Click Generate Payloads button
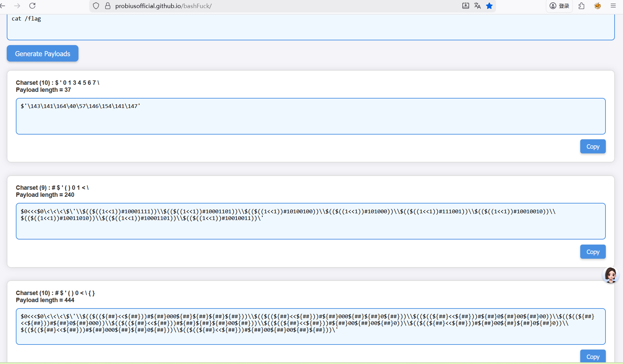This screenshot has width=623, height=364. click(42, 53)
